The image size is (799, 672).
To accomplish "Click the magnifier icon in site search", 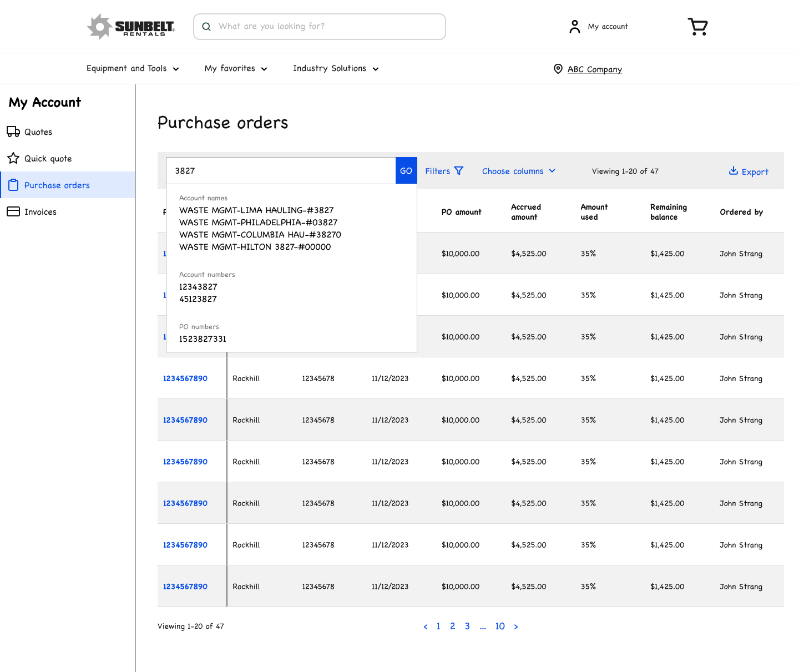I will click(x=206, y=27).
